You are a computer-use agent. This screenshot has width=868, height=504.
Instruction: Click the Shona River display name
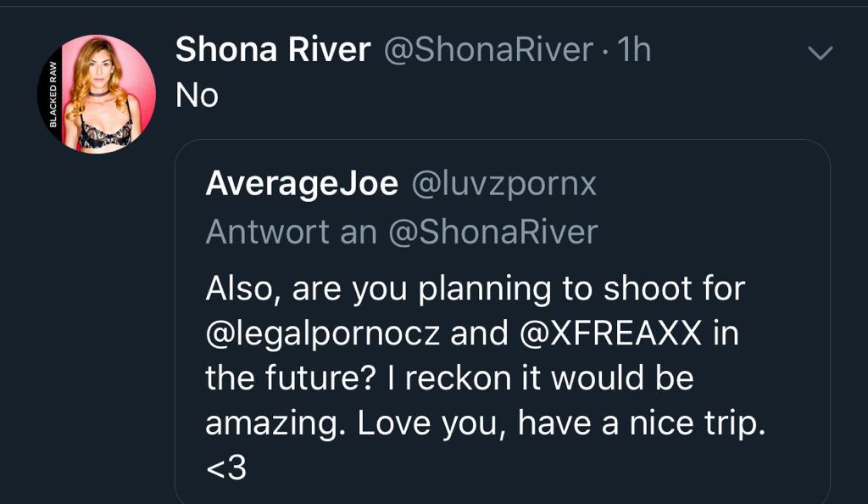(x=273, y=51)
